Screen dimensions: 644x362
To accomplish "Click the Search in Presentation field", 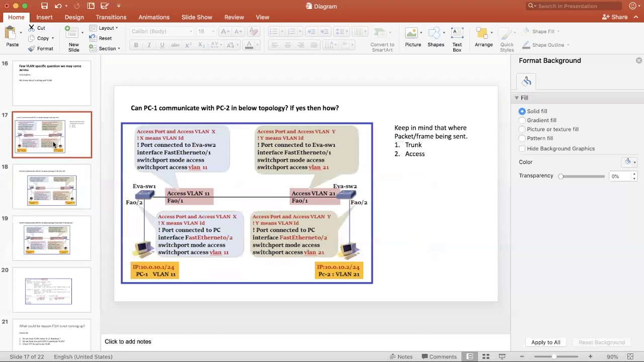I will click(574, 6).
